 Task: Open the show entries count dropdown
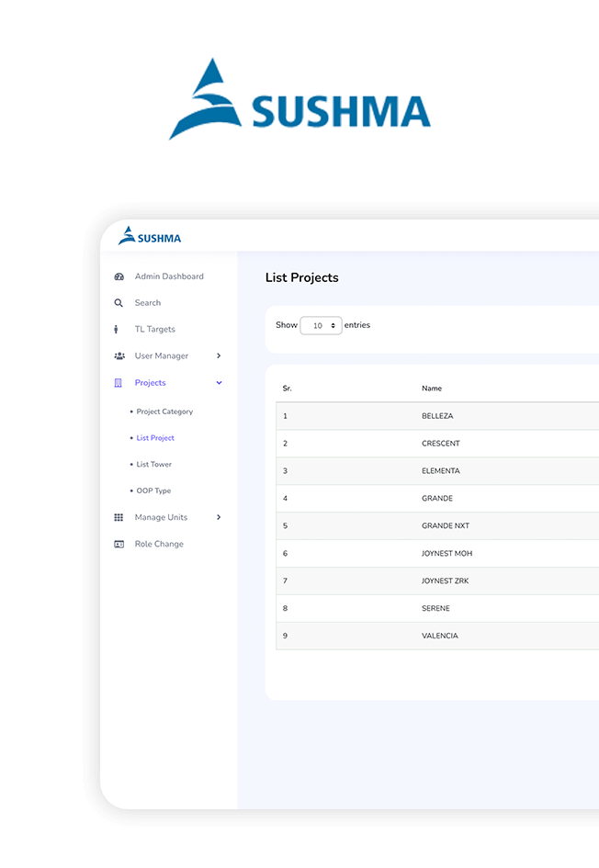point(321,326)
